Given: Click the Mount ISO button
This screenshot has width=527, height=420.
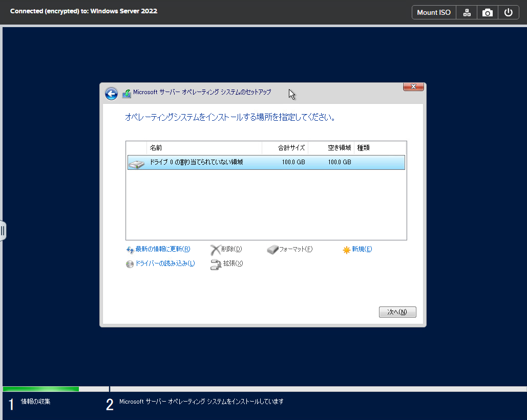Looking at the screenshot, I should (x=434, y=13).
